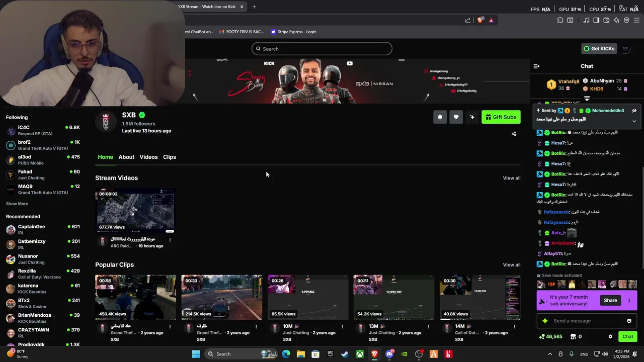
Task: Switch to the About tab
Action: tap(126, 157)
